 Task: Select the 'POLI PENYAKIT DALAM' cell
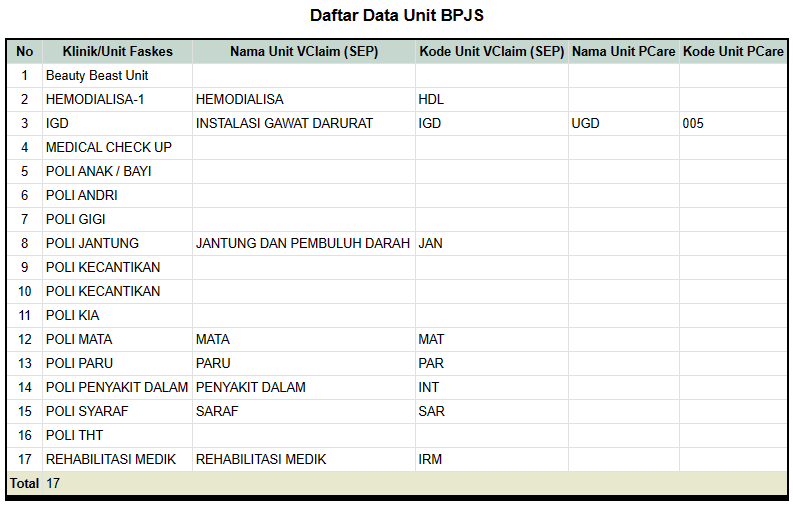point(117,387)
